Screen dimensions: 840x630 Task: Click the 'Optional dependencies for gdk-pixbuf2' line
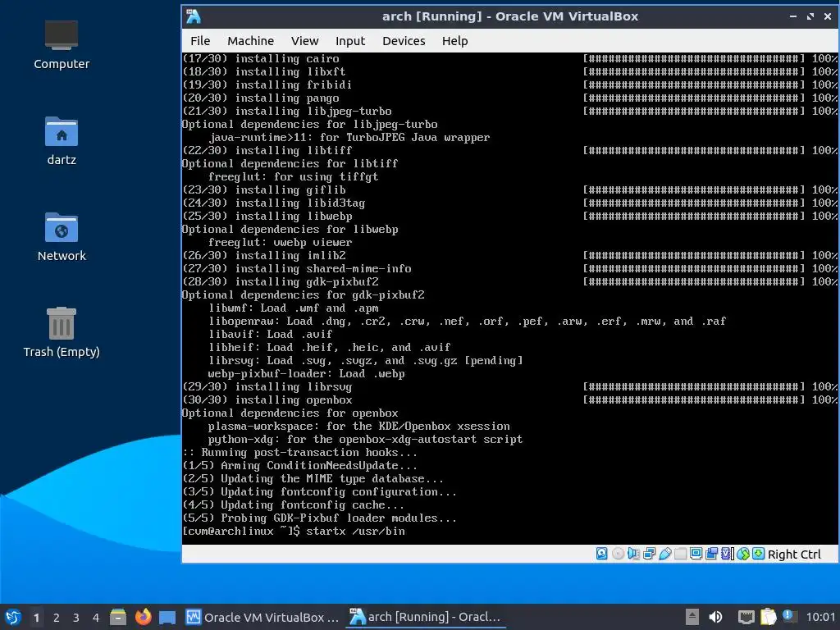click(304, 294)
